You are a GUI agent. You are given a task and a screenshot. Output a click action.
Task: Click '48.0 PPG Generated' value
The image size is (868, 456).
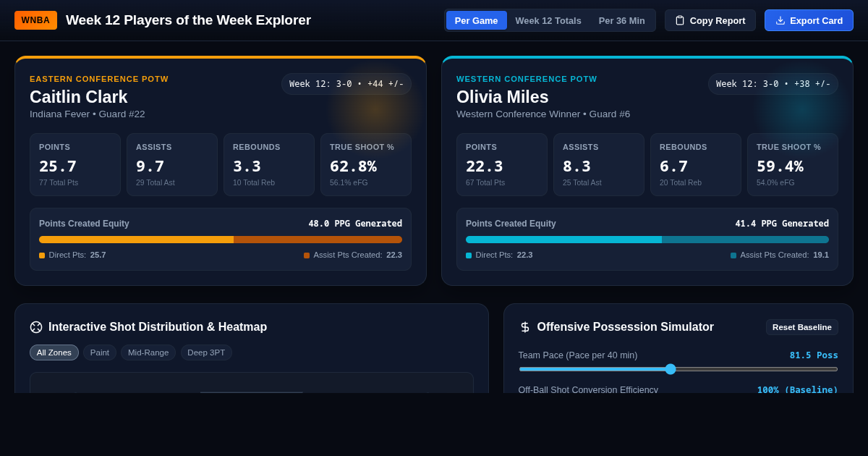pyautogui.click(x=355, y=224)
